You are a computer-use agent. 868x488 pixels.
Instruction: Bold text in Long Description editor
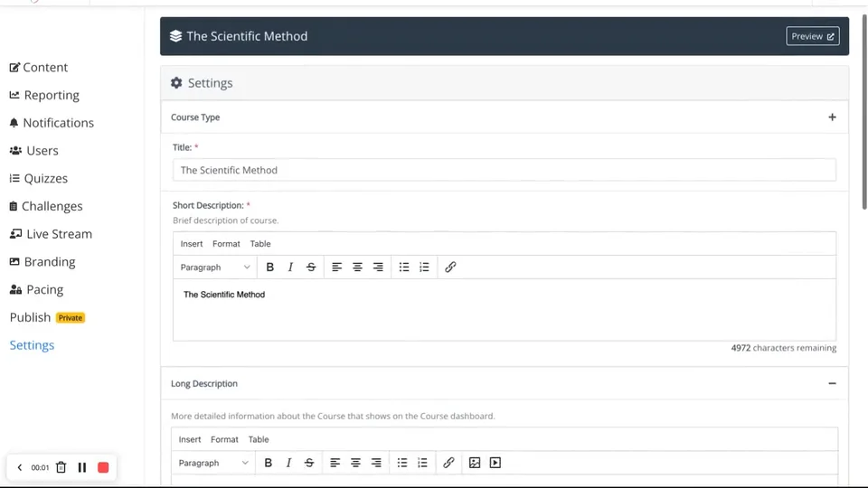tap(268, 463)
